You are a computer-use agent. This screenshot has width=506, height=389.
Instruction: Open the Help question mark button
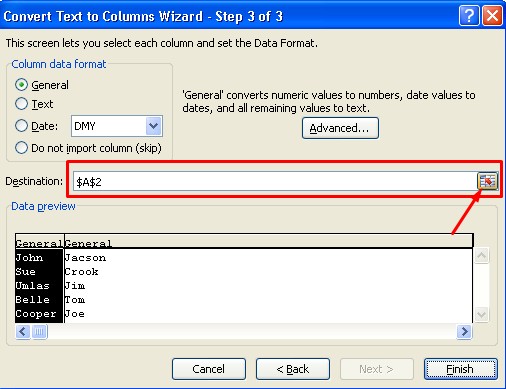[x=469, y=16]
